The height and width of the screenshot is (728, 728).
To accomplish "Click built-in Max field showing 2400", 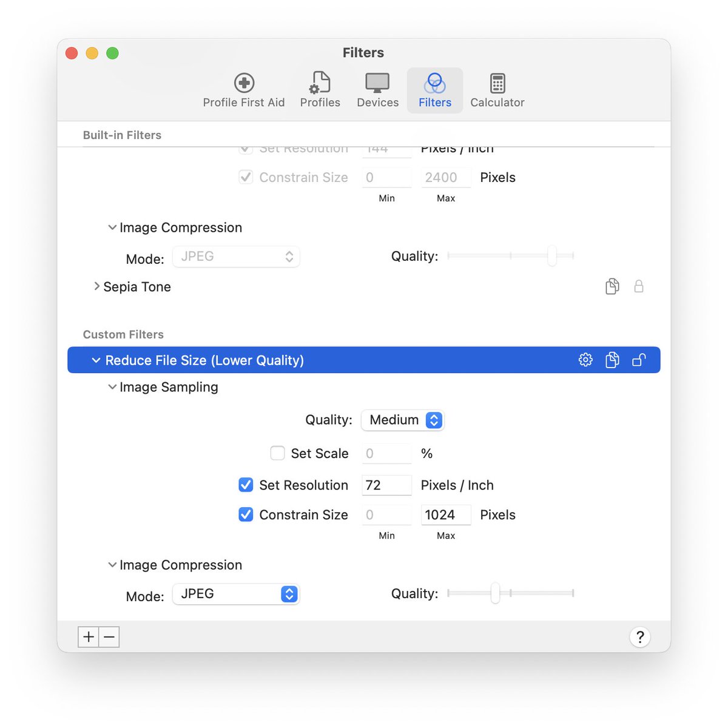I will coord(446,178).
